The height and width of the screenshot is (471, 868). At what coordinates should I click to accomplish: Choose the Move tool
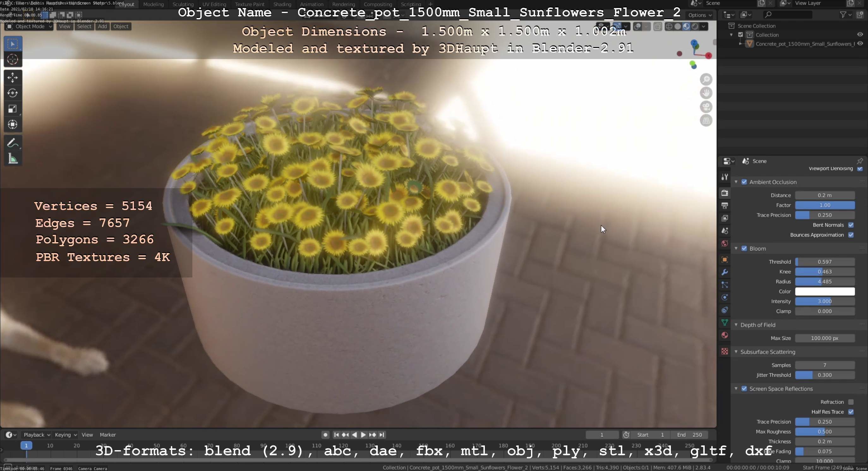[12, 77]
